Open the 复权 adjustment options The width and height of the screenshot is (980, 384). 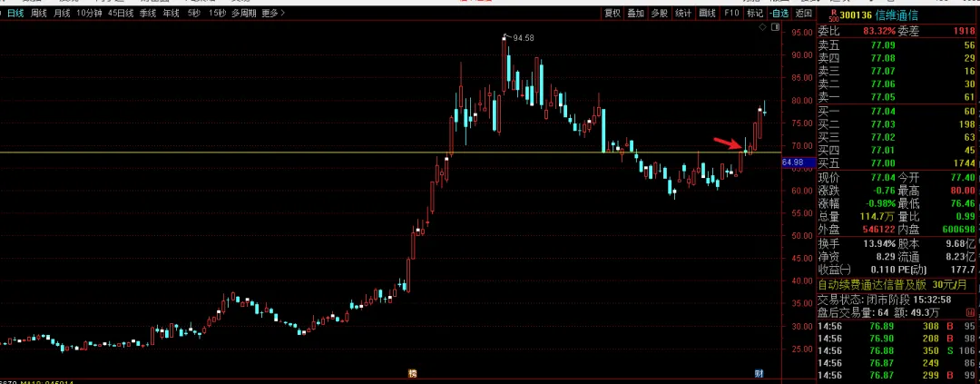pyautogui.click(x=612, y=13)
